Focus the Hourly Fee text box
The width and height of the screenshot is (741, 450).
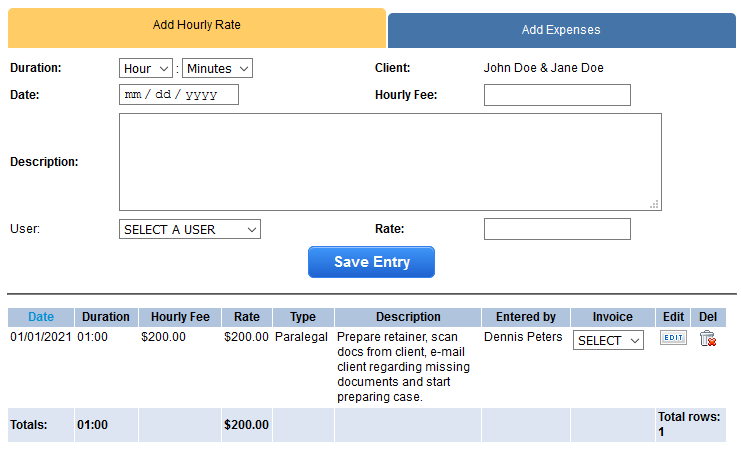pyautogui.click(x=557, y=95)
